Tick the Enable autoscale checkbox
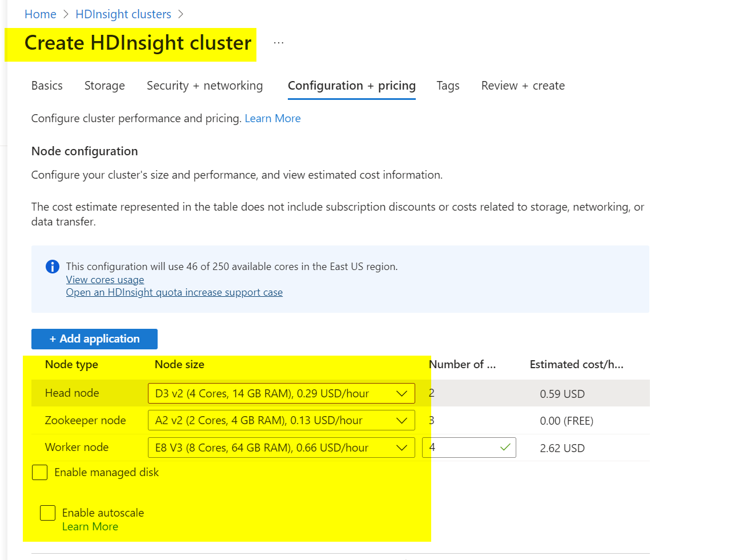Image resolution: width=731 pixels, height=560 pixels. pyautogui.click(x=48, y=513)
